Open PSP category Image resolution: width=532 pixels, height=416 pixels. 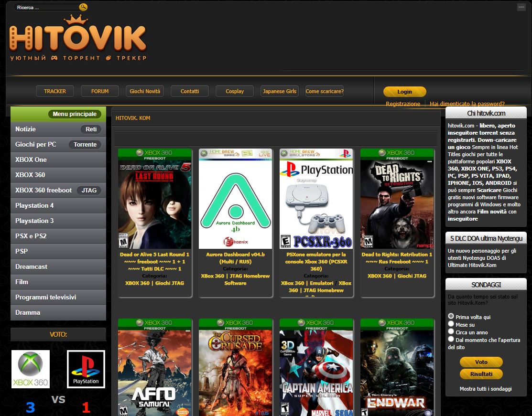coord(58,251)
